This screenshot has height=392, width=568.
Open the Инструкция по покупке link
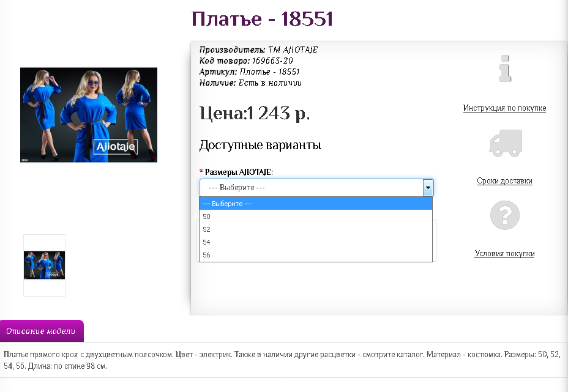point(504,108)
